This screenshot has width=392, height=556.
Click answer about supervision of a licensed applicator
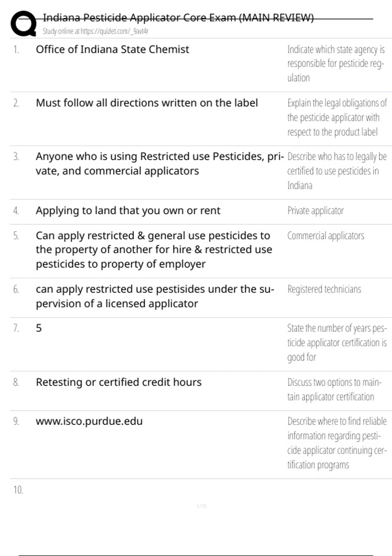pyautogui.click(x=155, y=296)
